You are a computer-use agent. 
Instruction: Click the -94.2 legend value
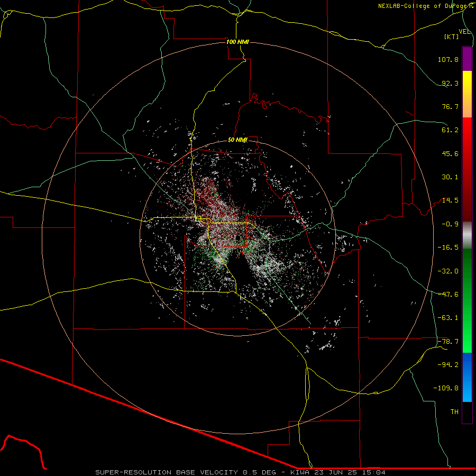[448, 365]
